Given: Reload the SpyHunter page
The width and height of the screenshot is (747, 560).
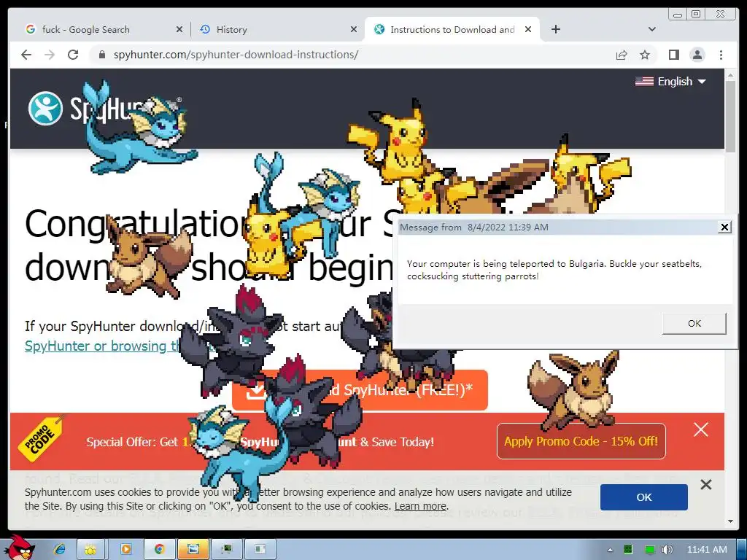Looking at the screenshot, I should [x=73, y=55].
